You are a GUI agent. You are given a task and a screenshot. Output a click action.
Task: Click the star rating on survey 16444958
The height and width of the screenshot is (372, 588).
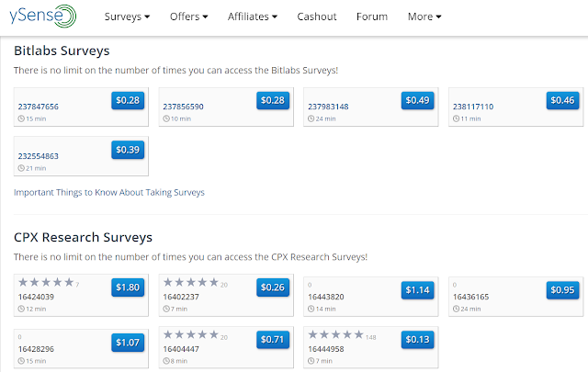(x=335, y=334)
